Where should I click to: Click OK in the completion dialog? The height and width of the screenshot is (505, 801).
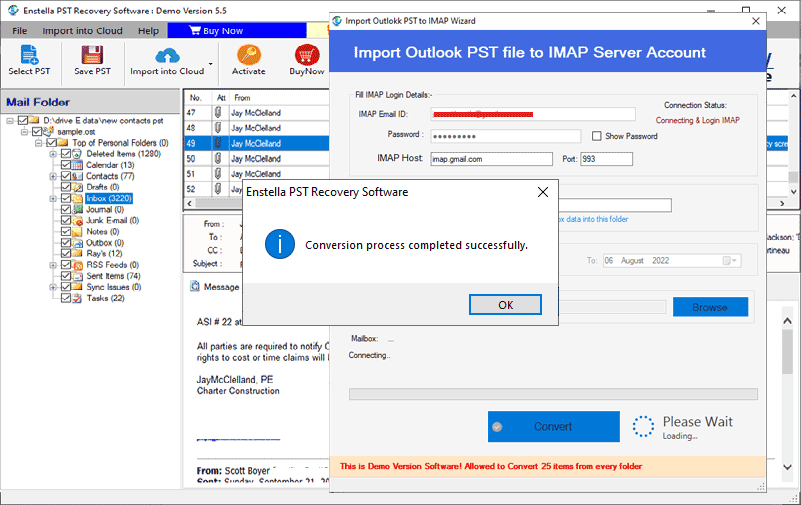click(x=505, y=305)
